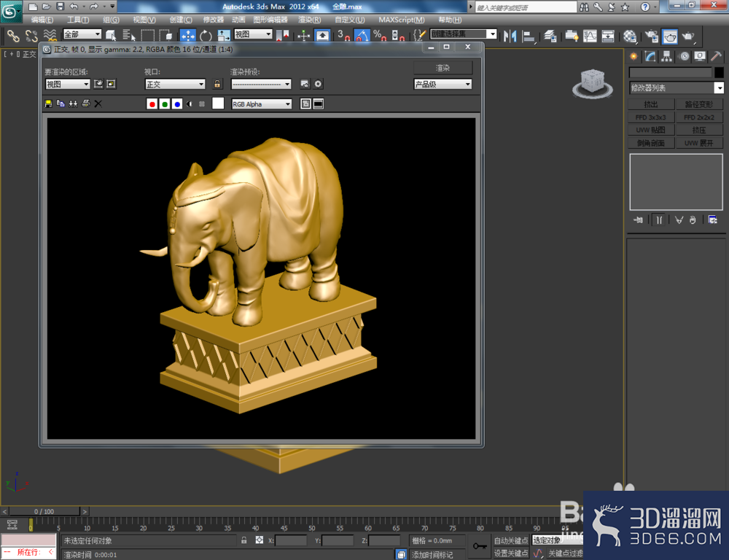Open Hierarchy tab in command panel
729x560 pixels.
point(667,56)
